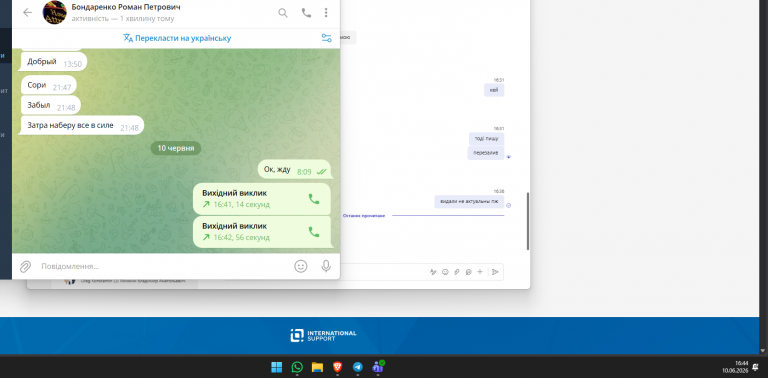The width and height of the screenshot is (768, 378).
Task: Select the 'Забыл' message
Action: click(50, 105)
